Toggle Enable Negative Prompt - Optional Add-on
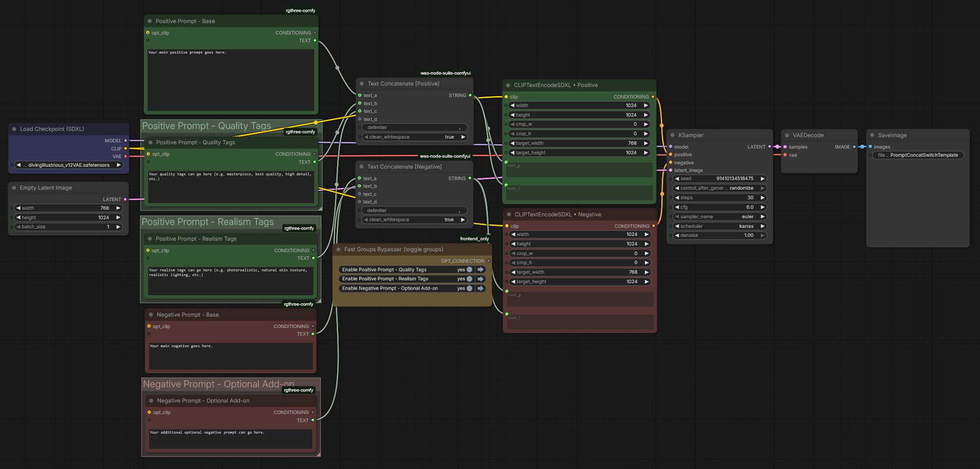 (x=469, y=289)
